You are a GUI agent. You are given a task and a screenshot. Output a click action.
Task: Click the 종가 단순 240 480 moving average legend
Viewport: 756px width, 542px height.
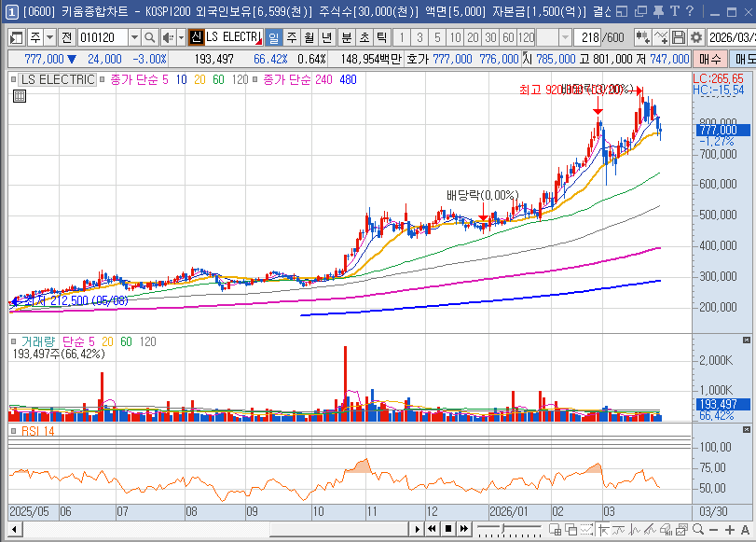pyautogui.click(x=309, y=79)
